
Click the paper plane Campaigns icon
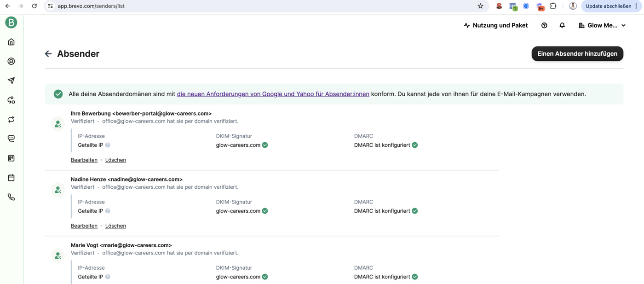(x=11, y=81)
